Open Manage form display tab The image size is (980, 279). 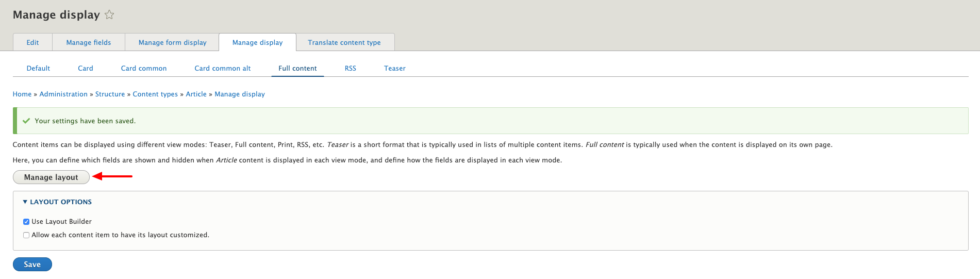pos(172,42)
